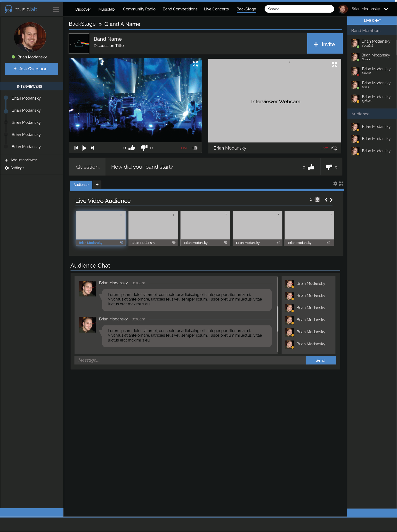Screen dimensions: 397x532
Task: Unmute second audience video tile
Action: click(174, 243)
